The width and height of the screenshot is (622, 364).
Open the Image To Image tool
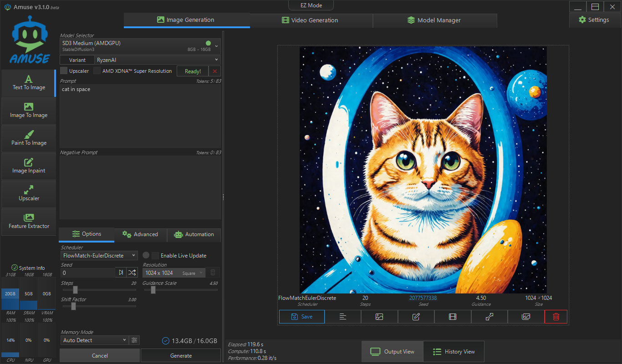pyautogui.click(x=29, y=111)
